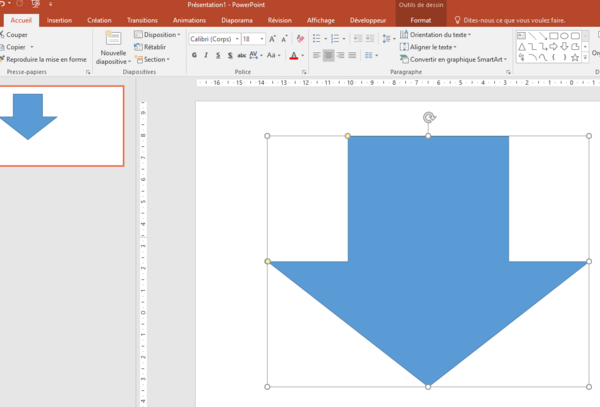
Task: Select the straight line shape
Action: tap(532, 36)
